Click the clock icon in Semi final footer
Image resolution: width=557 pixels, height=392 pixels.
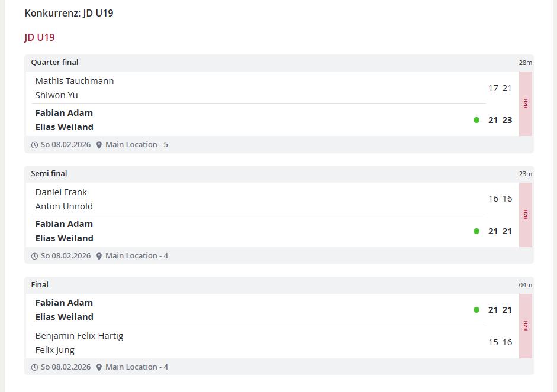[x=34, y=256]
